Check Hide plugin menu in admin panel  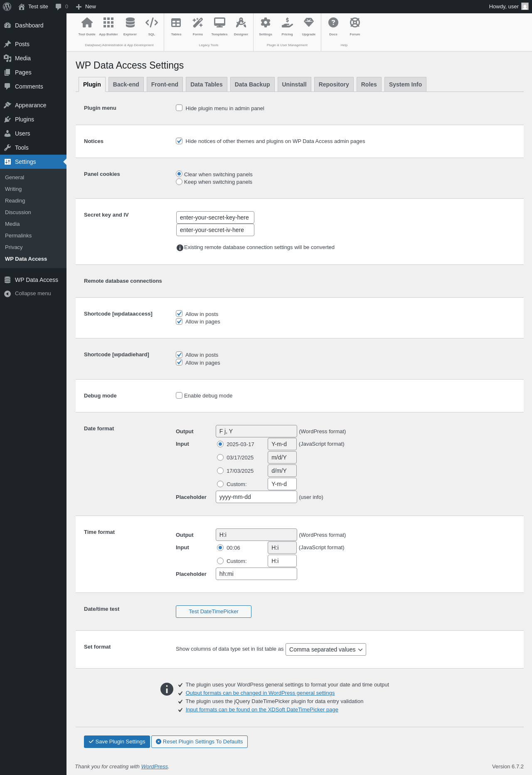[x=179, y=108]
